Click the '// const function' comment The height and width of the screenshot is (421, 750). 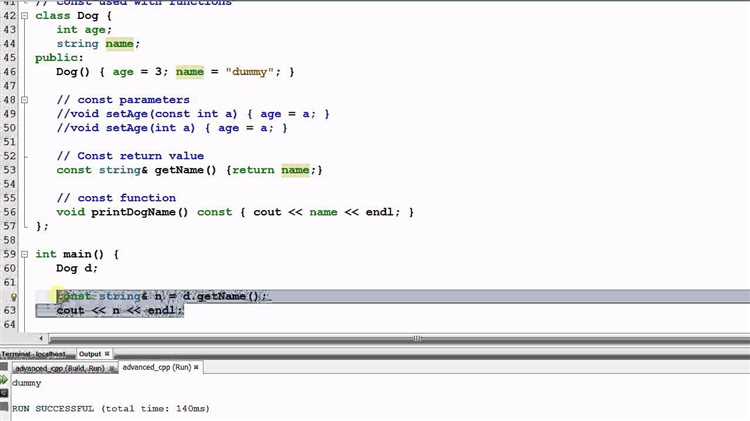(116, 198)
